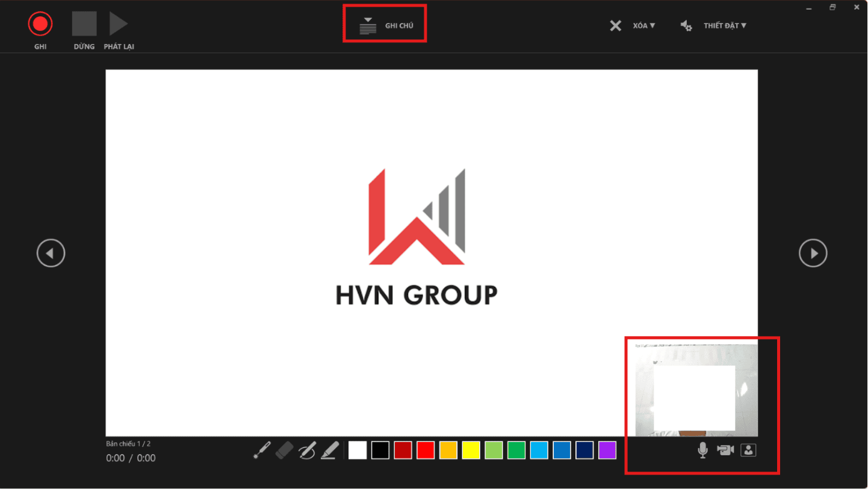This screenshot has width=868, height=489.
Task: Select the highlighter tool
Action: (x=329, y=450)
